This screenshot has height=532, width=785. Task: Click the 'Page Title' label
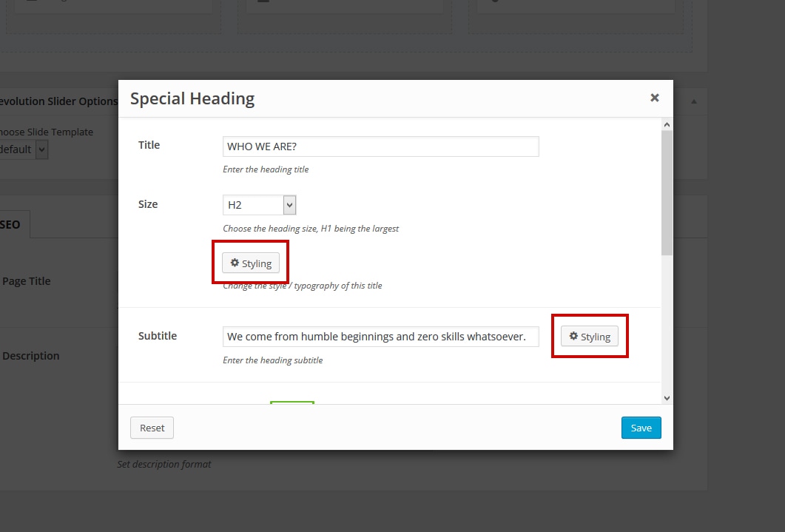point(27,281)
